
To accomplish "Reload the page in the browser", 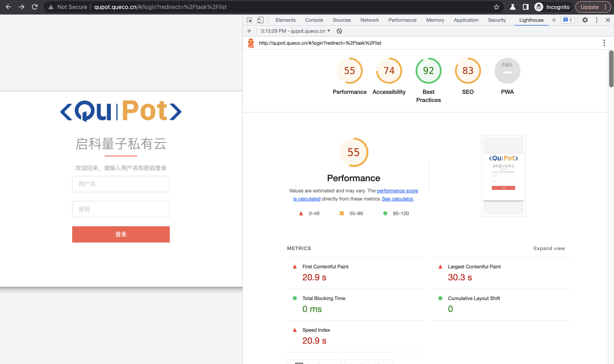I will 35,7.
